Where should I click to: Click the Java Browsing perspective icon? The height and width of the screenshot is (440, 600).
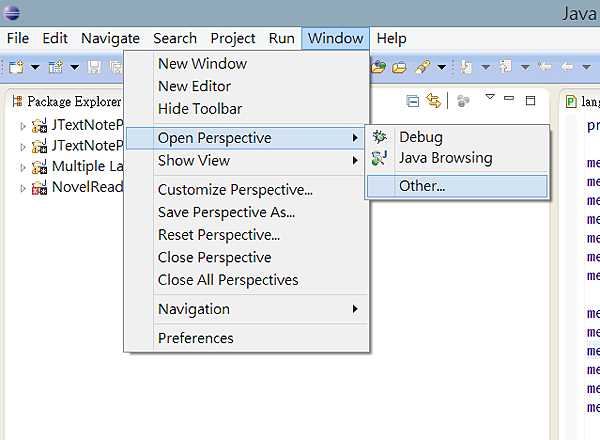click(x=380, y=158)
